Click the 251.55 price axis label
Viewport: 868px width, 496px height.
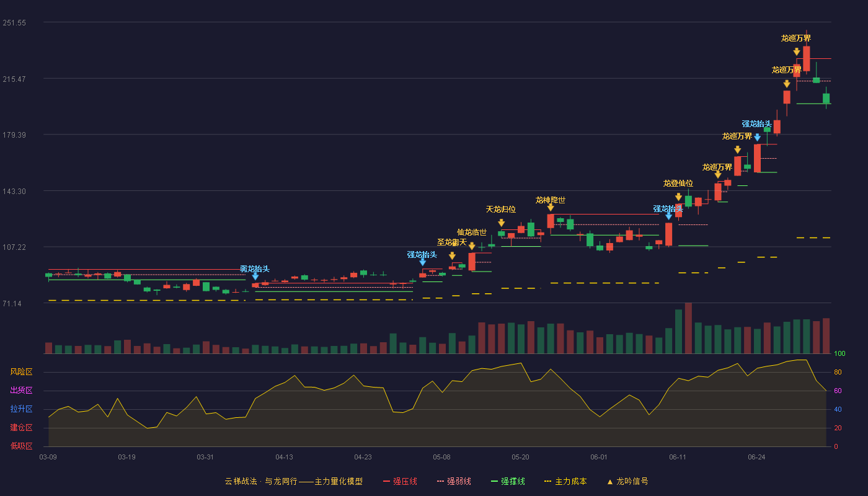pos(14,23)
